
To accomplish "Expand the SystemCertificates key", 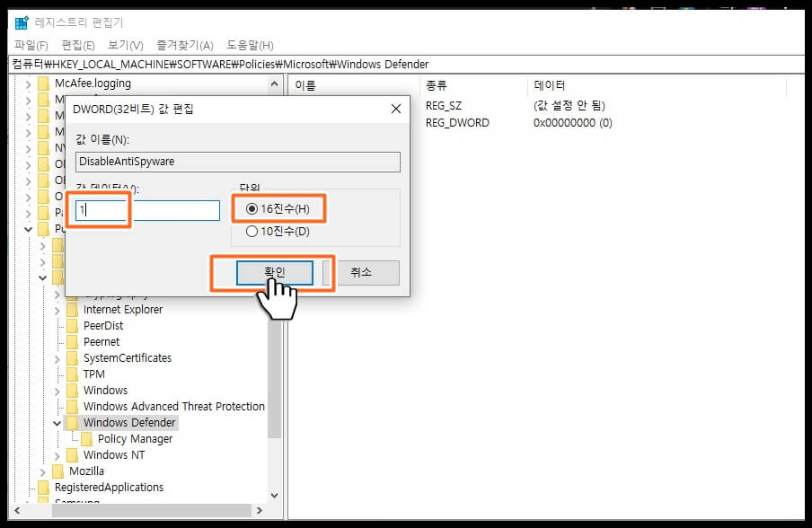I will (x=57, y=358).
